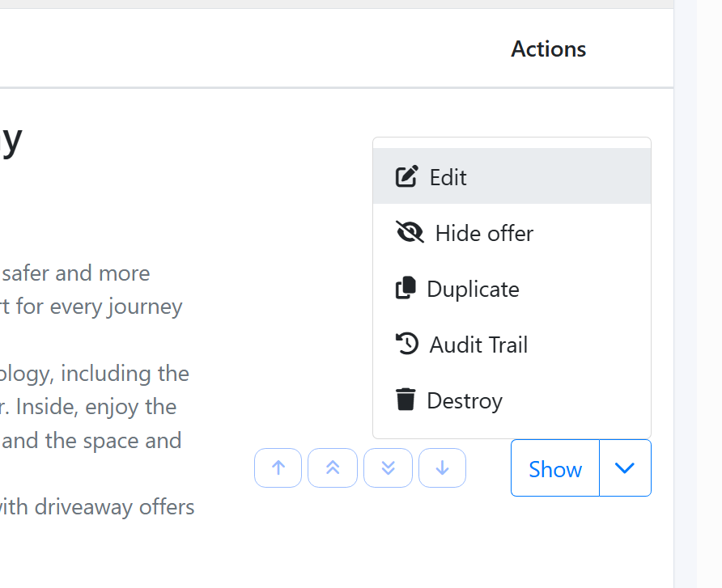722x588 pixels.
Task: Move offer down one position
Action: [x=442, y=468]
